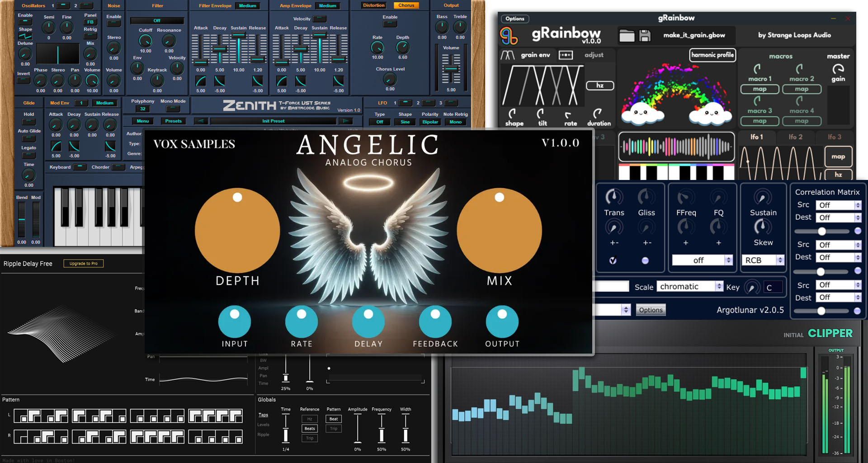This screenshot has height=463, width=868.
Task: Click Zenith chorus Rate knob
Action: coord(377,47)
